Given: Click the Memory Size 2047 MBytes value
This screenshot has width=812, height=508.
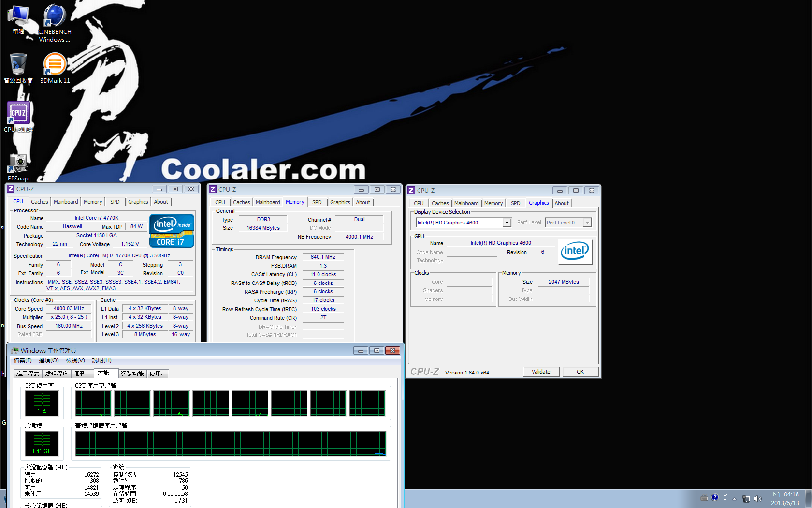Looking at the screenshot, I should pyautogui.click(x=564, y=282).
